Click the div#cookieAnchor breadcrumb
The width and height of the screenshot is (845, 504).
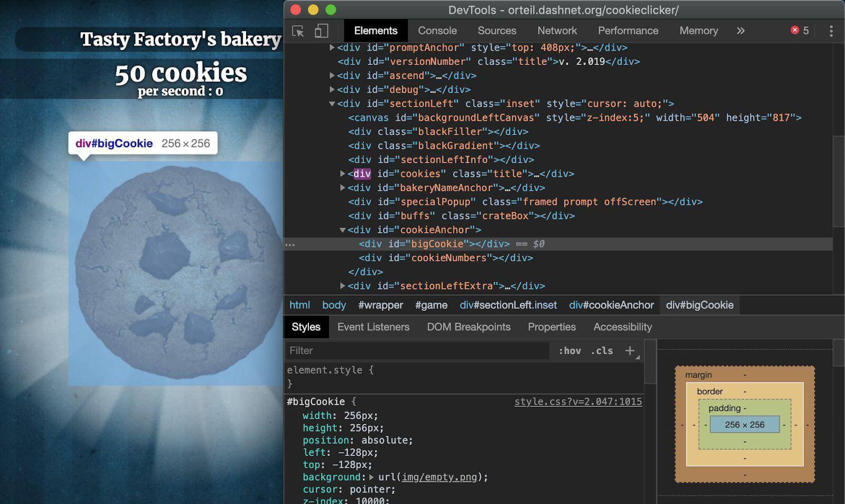pyautogui.click(x=612, y=305)
